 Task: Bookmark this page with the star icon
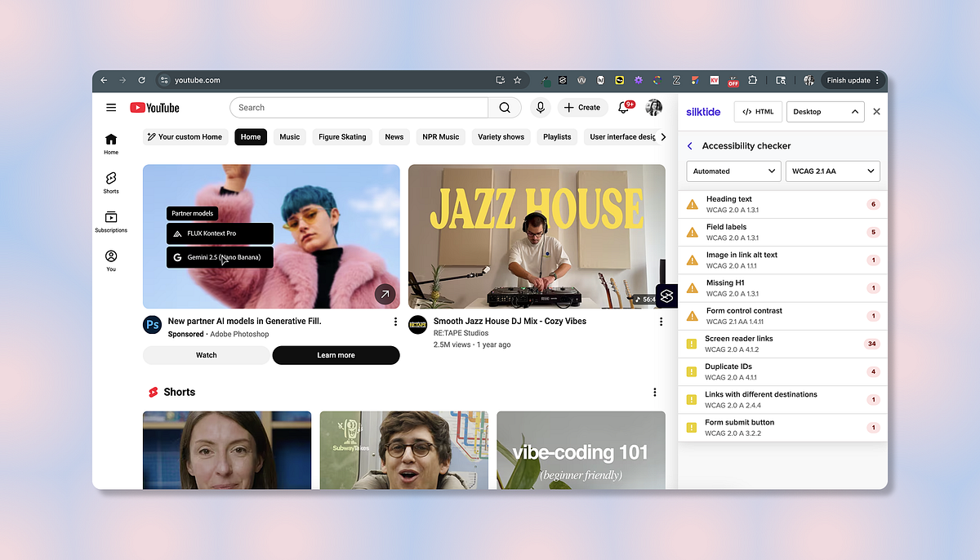tap(517, 80)
